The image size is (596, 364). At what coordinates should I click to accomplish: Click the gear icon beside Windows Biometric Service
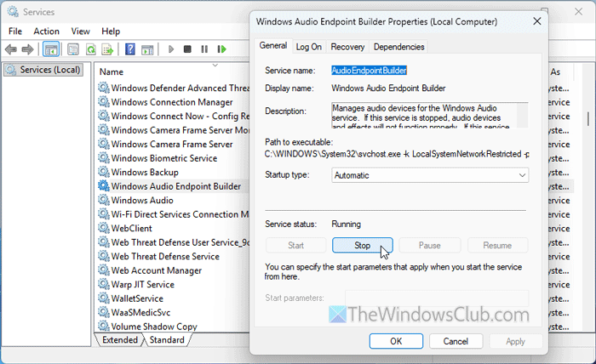103,157
